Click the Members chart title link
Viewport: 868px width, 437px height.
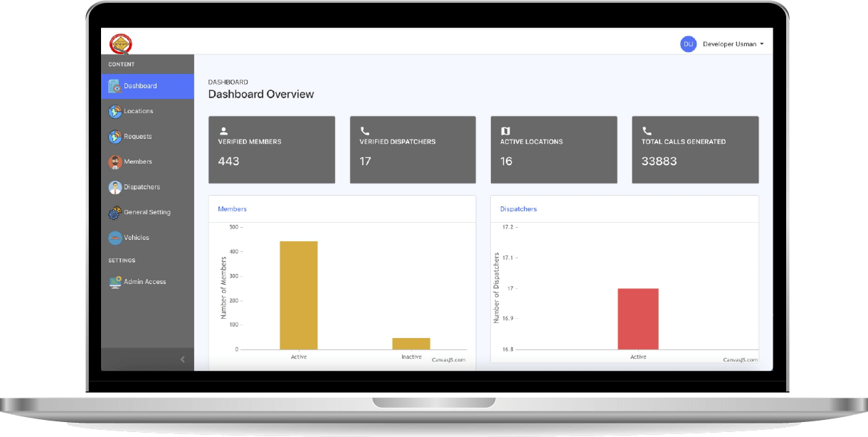pos(232,209)
